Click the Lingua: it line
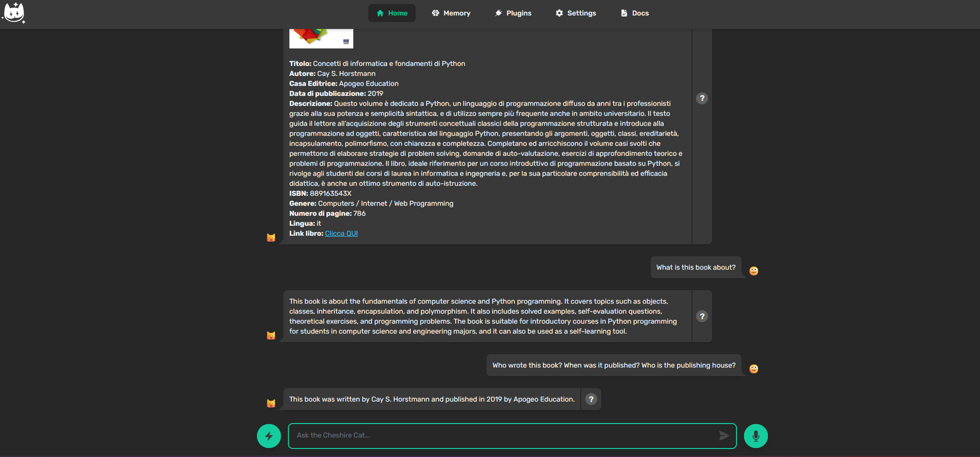The width and height of the screenshot is (980, 457). click(305, 223)
